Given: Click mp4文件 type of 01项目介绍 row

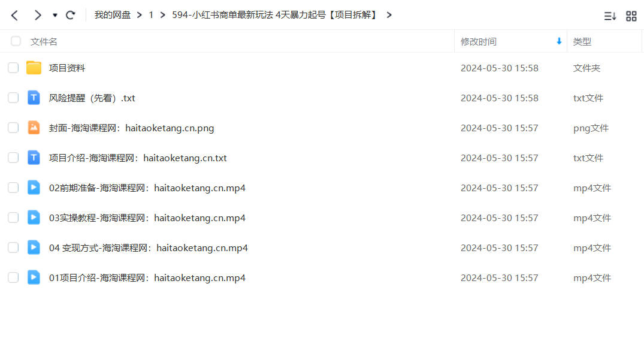Looking at the screenshot, I should [x=592, y=278].
